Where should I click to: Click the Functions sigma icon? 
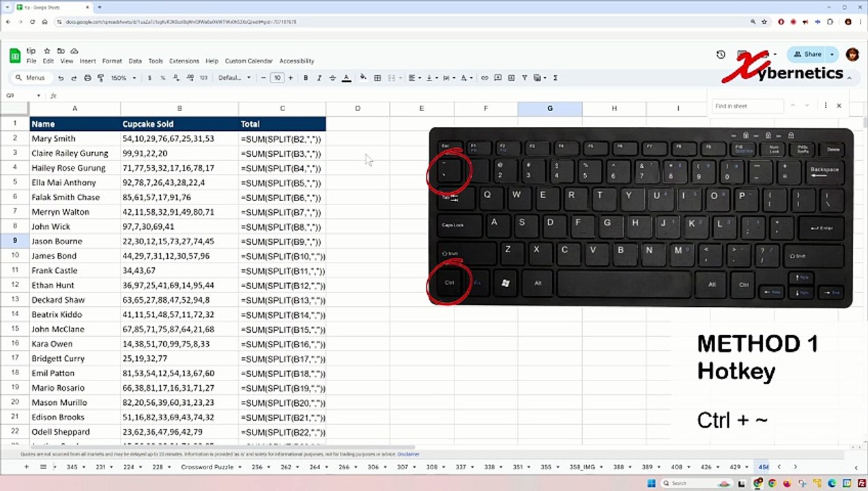click(x=555, y=78)
